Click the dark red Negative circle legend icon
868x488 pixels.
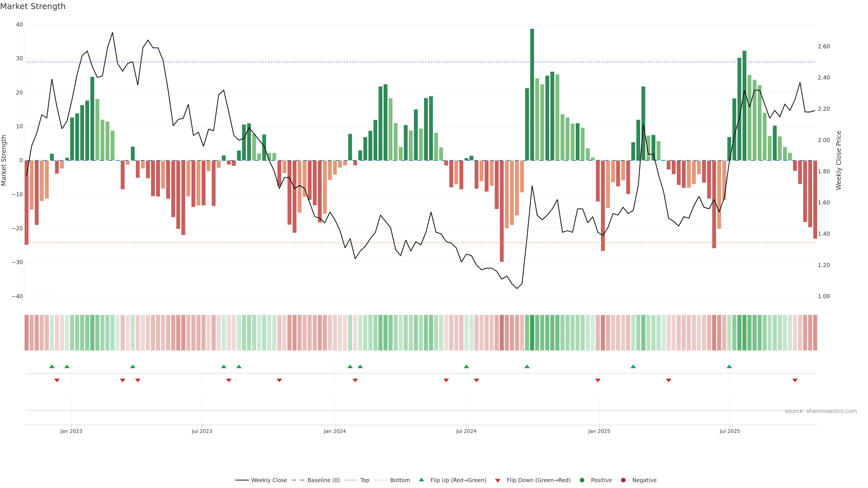pyautogui.click(x=623, y=480)
